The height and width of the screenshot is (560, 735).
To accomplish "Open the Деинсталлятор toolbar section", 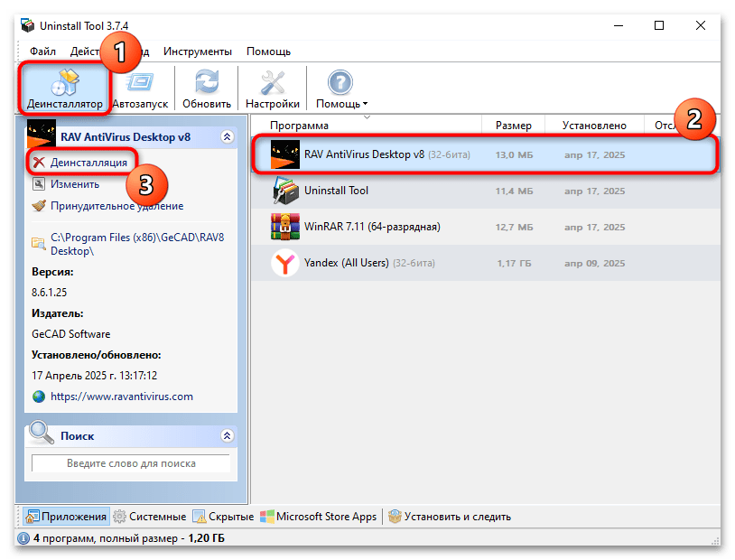I will pyautogui.click(x=65, y=89).
